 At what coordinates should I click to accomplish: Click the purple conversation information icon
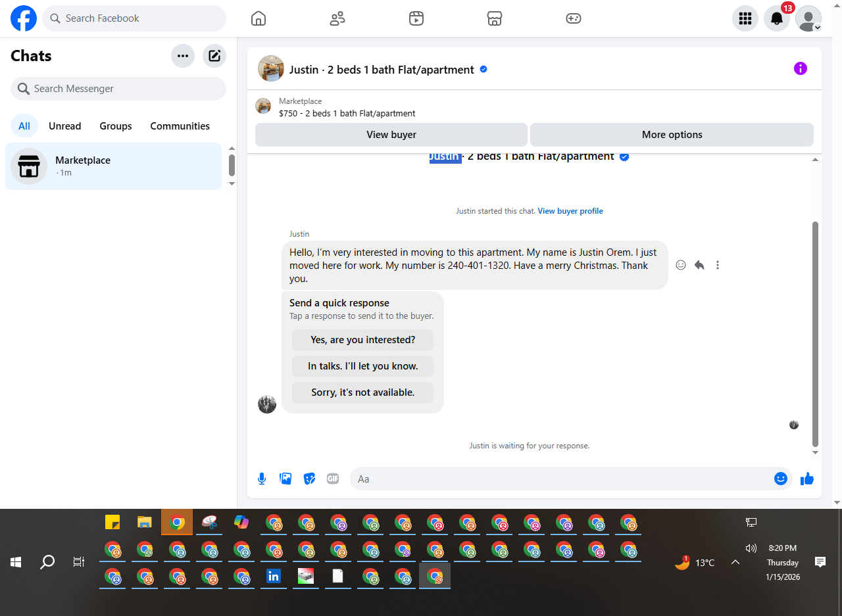801,68
